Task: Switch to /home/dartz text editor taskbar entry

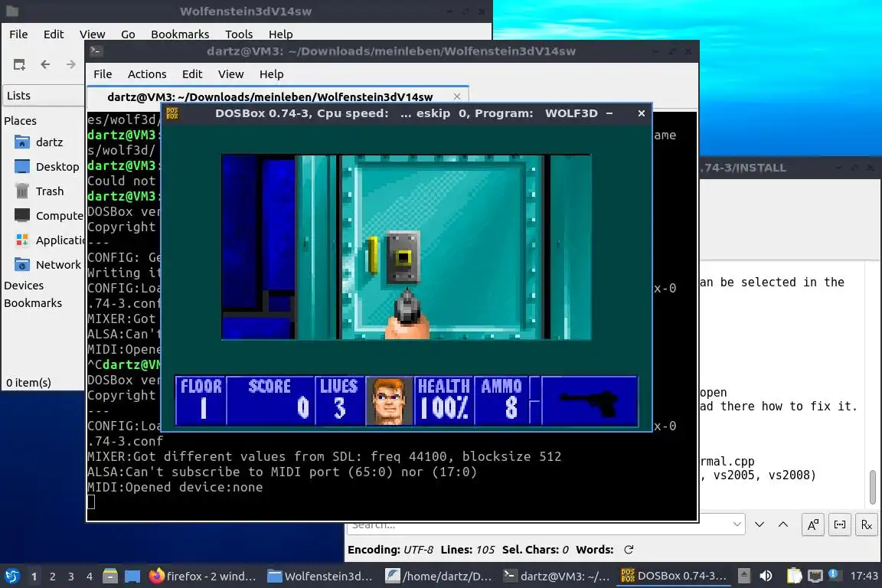Action: coord(439,577)
